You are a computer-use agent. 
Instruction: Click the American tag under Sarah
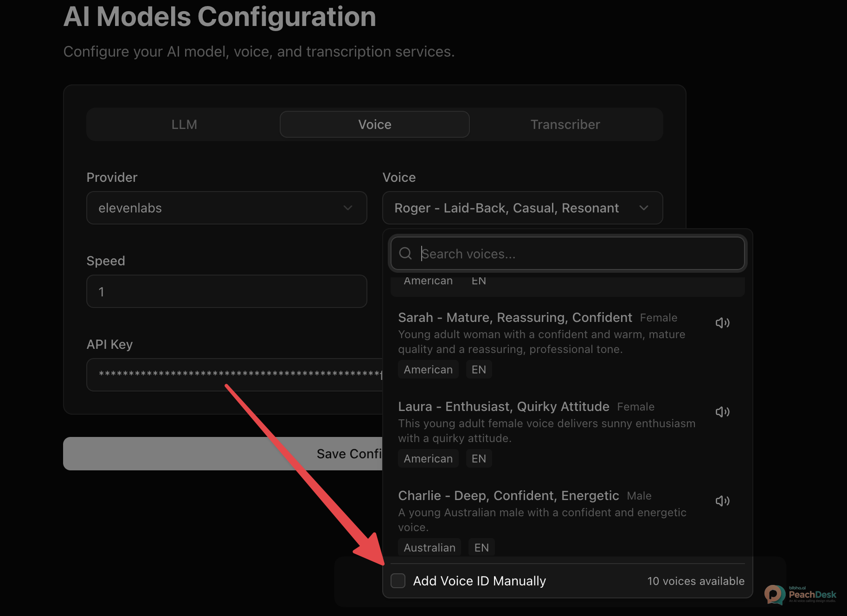[428, 369]
